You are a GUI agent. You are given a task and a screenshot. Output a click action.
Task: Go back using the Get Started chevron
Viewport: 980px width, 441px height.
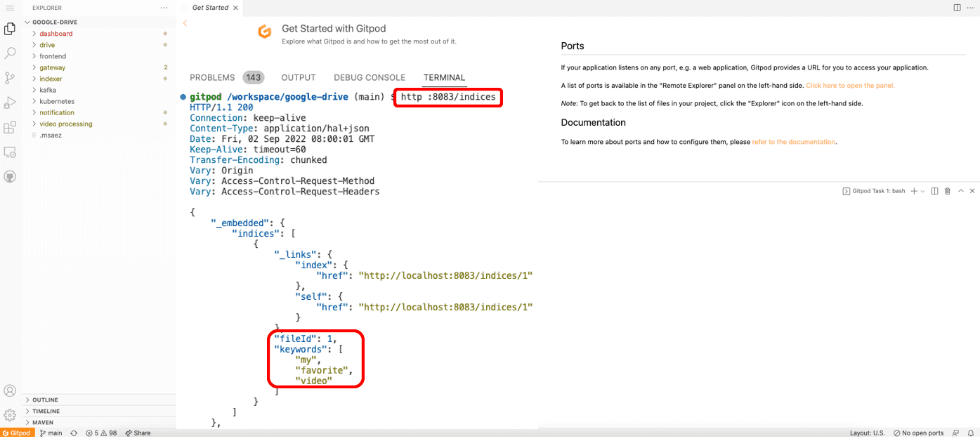tap(185, 23)
